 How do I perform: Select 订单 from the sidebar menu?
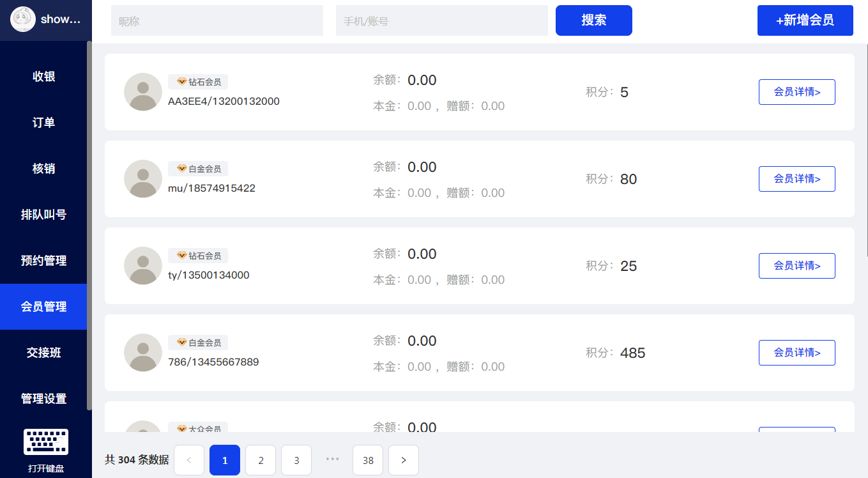click(43, 123)
